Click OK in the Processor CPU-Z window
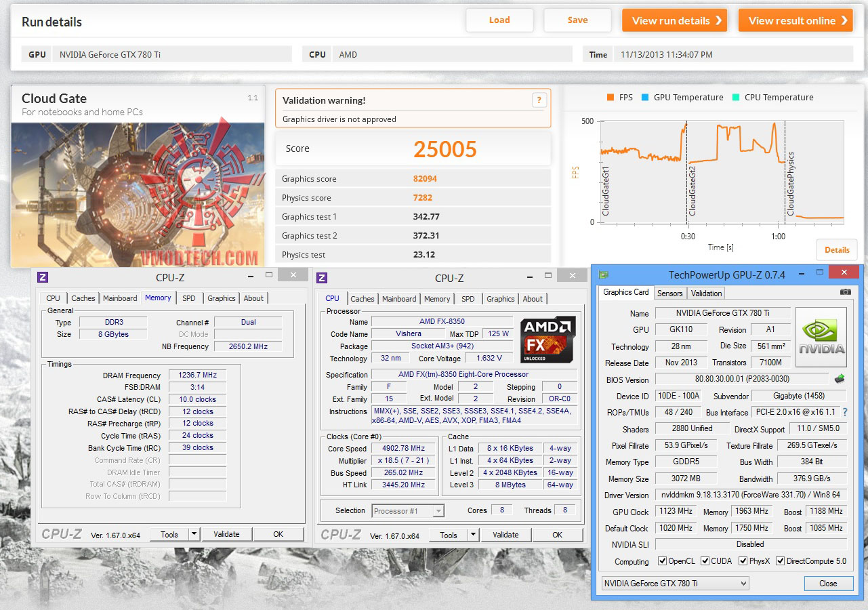This screenshot has width=868, height=610. pyautogui.click(x=557, y=535)
